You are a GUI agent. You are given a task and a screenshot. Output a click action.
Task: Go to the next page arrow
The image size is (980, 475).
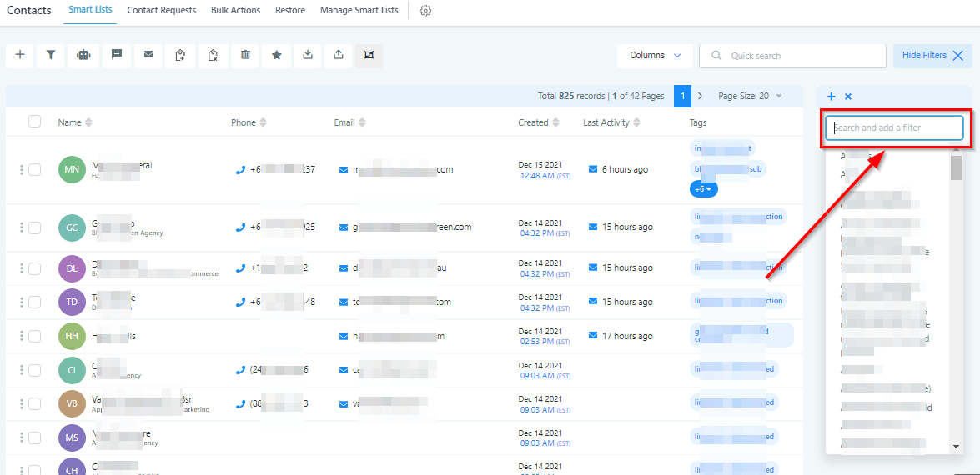coord(700,97)
